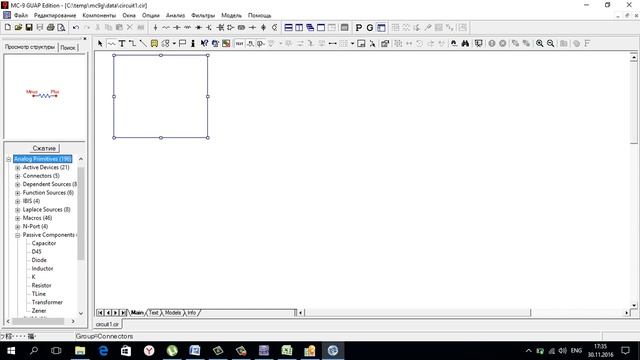Open Windows Start menu

pos(11,351)
